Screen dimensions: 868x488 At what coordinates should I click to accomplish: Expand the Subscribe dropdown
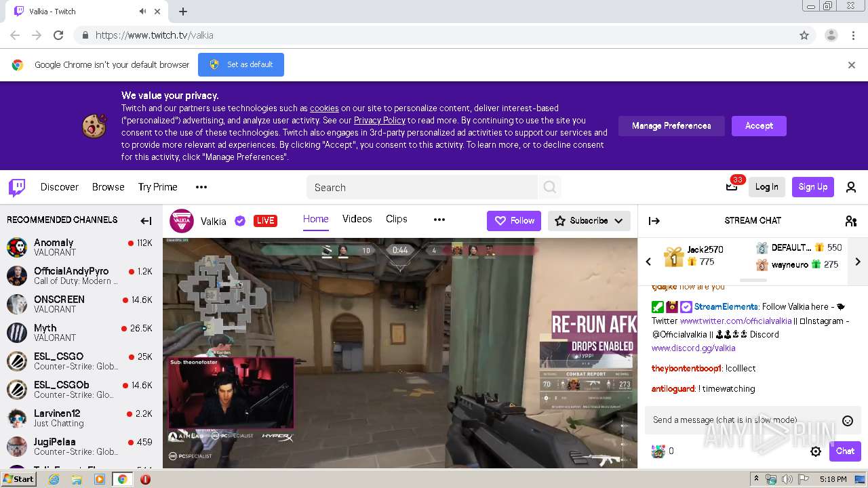pos(589,221)
